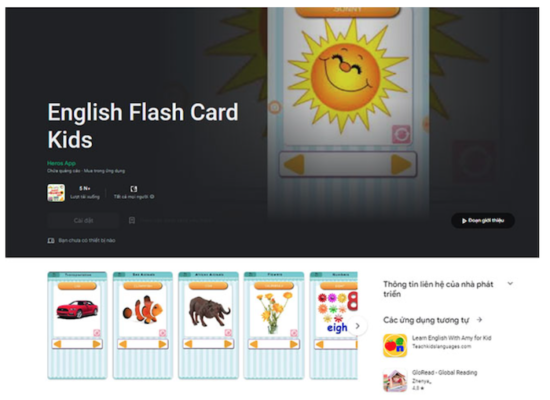Screen dimensions: 550x400
Task: Open the Heros App developer link
Action: (61, 163)
